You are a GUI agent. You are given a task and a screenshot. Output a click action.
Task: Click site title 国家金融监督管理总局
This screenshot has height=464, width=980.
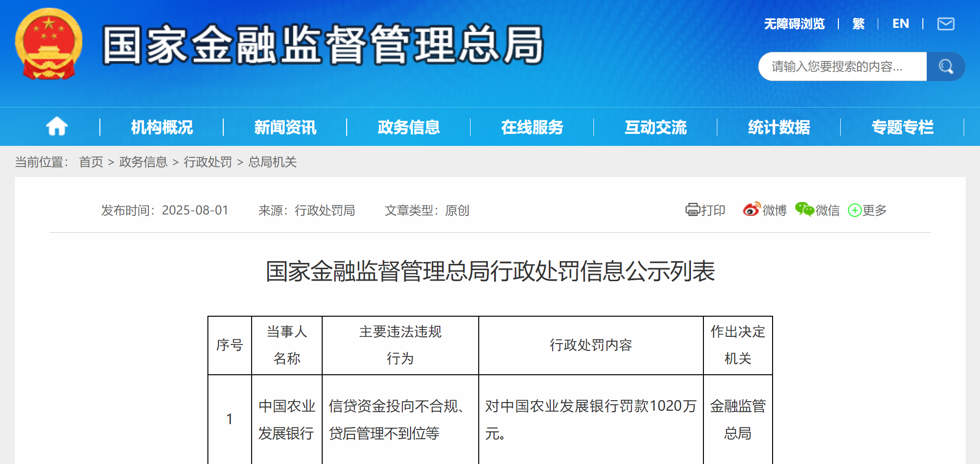coord(323,45)
